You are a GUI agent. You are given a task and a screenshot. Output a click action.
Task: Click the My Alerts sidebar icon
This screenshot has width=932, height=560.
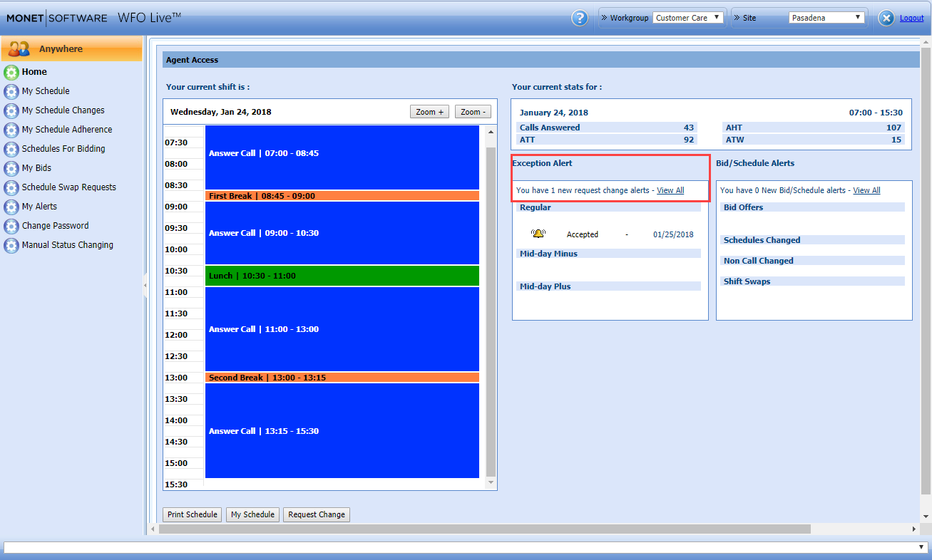click(x=11, y=207)
